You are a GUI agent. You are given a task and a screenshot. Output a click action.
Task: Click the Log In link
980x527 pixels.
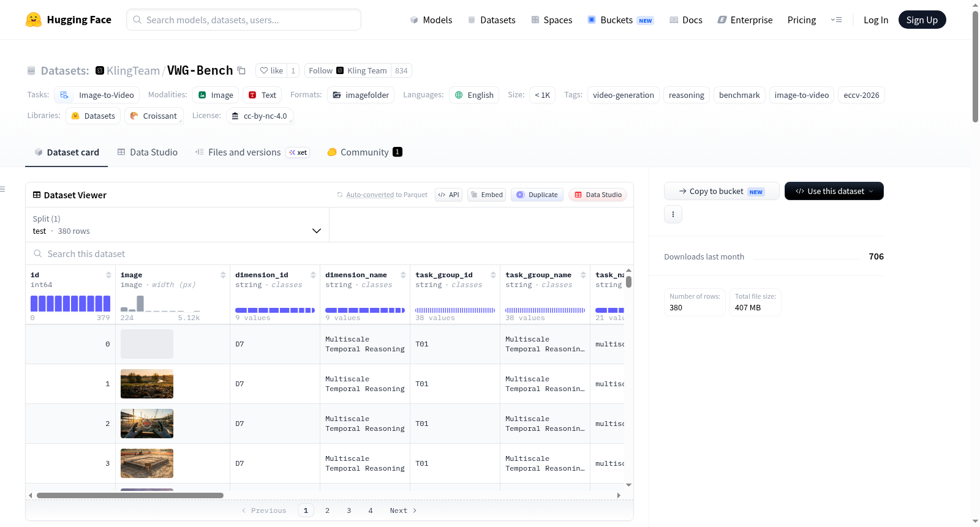click(x=876, y=20)
